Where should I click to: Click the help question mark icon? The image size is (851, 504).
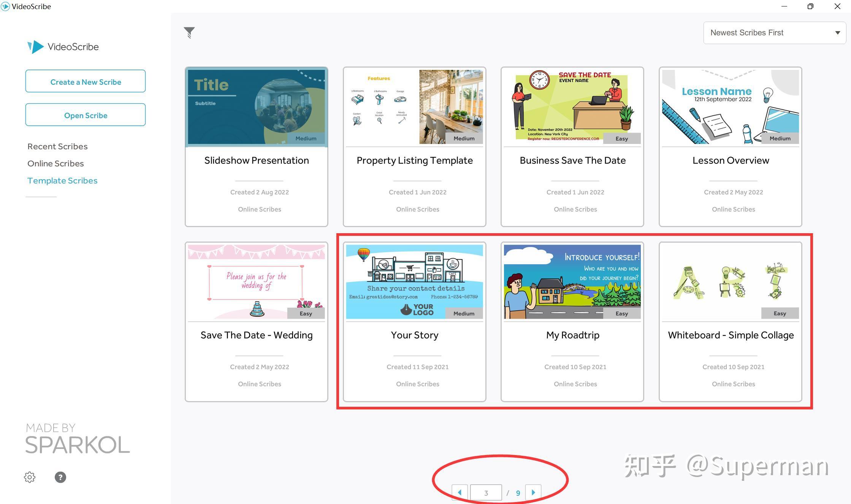pyautogui.click(x=60, y=477)
